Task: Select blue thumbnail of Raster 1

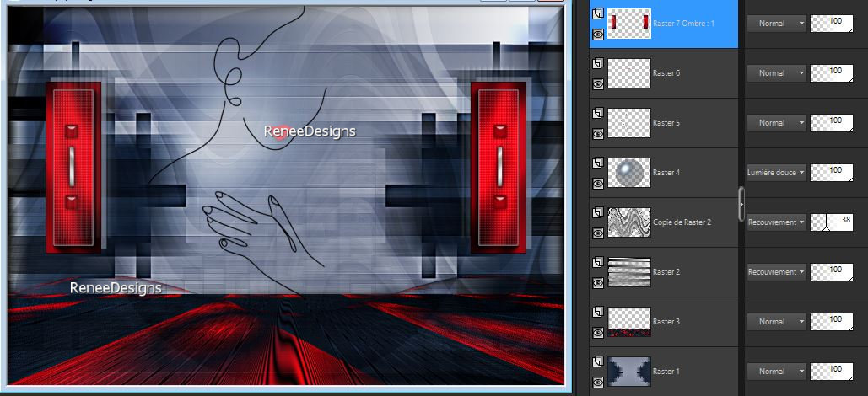Action: (629, 371)
